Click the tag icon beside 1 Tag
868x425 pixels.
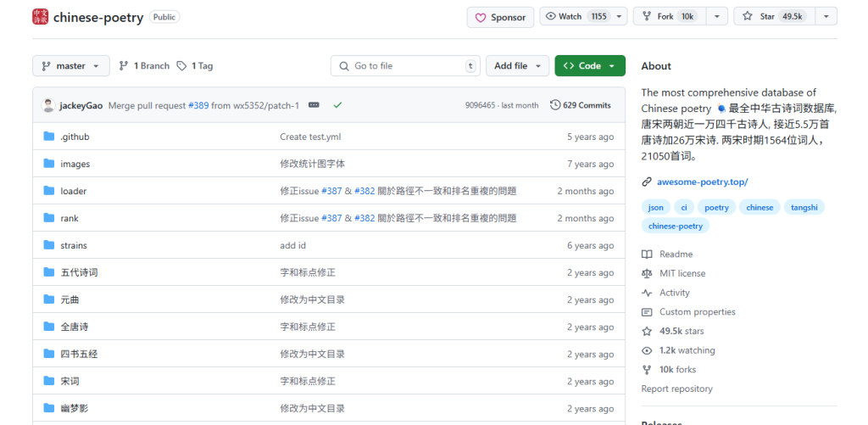click(181, 65)
